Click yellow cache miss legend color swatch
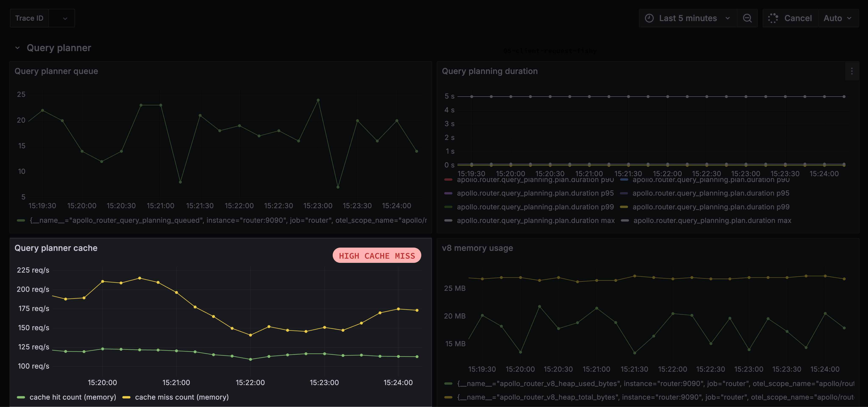This screenshot has height=407, width=868. (126, 397)
